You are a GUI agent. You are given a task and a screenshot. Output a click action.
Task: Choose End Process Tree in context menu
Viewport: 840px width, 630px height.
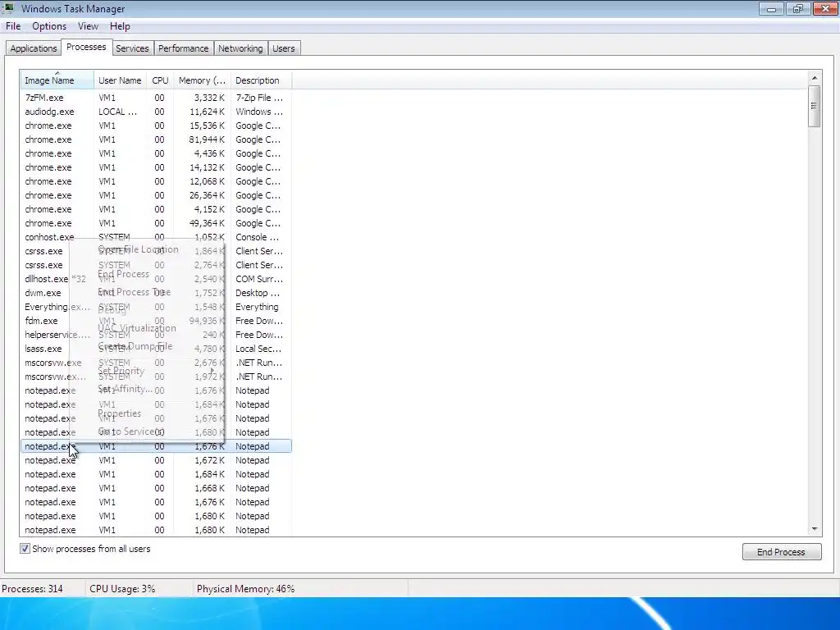point(134,292)
